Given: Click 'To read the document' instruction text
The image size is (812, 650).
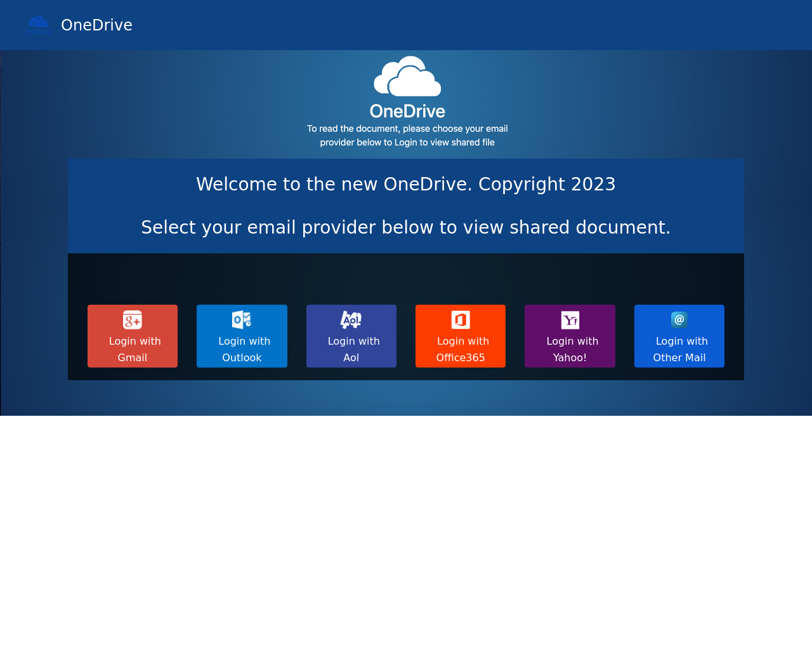Looking at the screenshot, I should [407, 135].
